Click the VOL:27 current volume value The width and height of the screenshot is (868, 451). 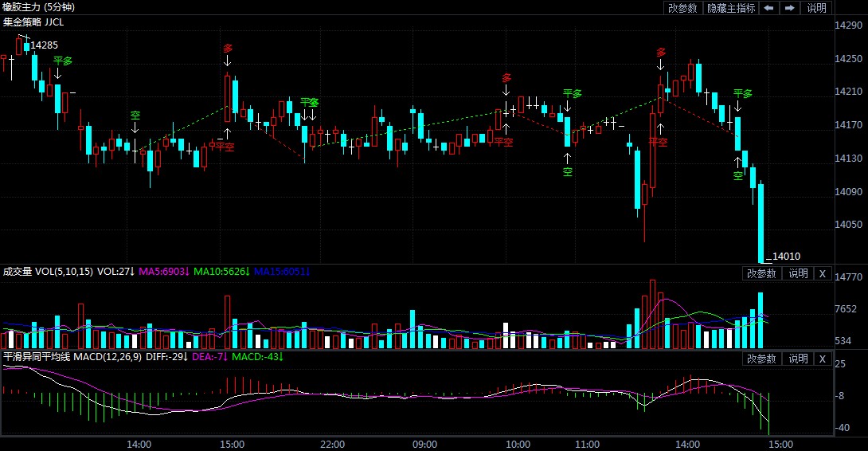click(x=115, y=272)
